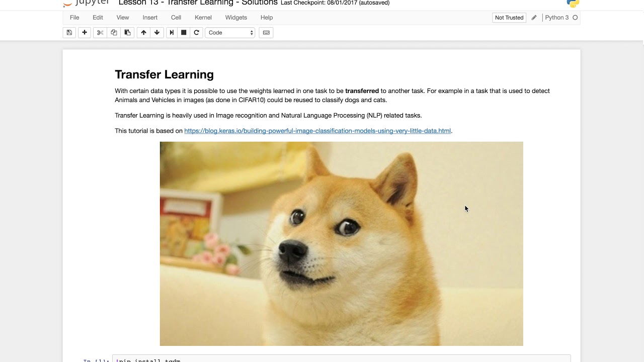
Task: Paste cells below icon
Action: point(127,33)
